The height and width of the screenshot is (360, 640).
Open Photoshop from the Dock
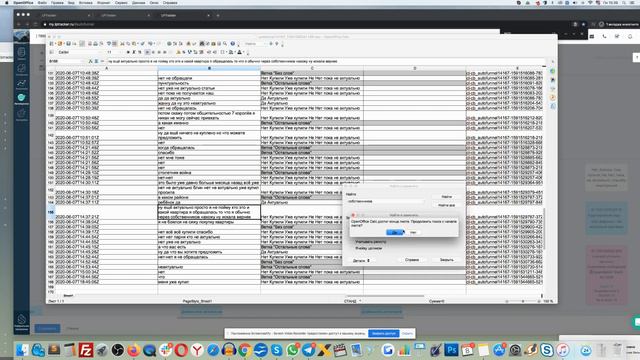(x=451, y=350)
